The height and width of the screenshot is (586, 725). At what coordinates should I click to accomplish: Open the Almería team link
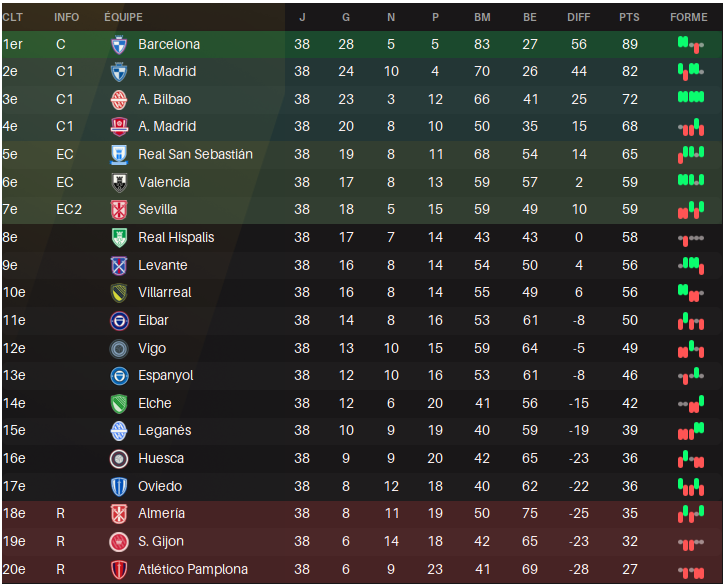pyautogui.click(x=161, y=513)
